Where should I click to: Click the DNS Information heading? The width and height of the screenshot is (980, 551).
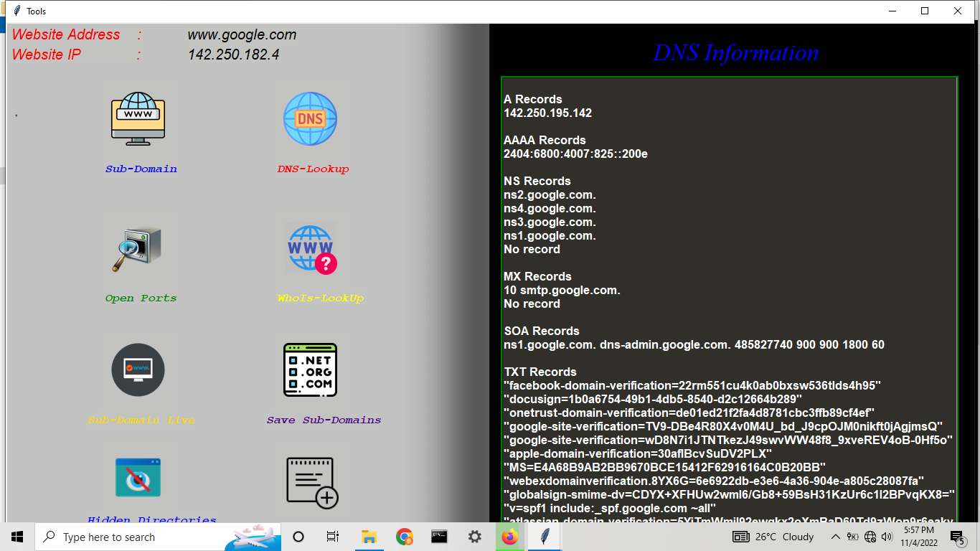coord(735,52)
